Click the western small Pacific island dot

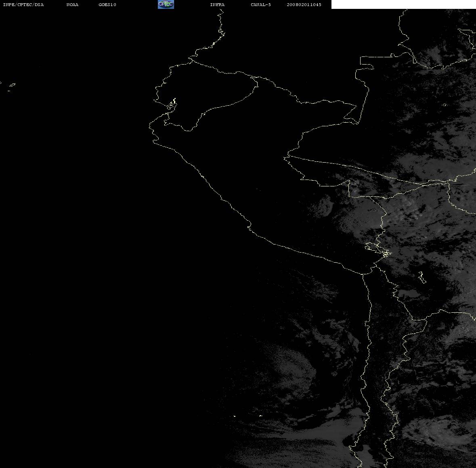(x=235, y=416)
